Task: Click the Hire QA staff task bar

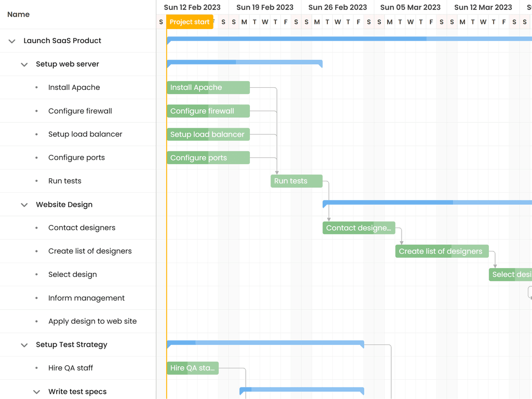Action: [x=192, y=368]
